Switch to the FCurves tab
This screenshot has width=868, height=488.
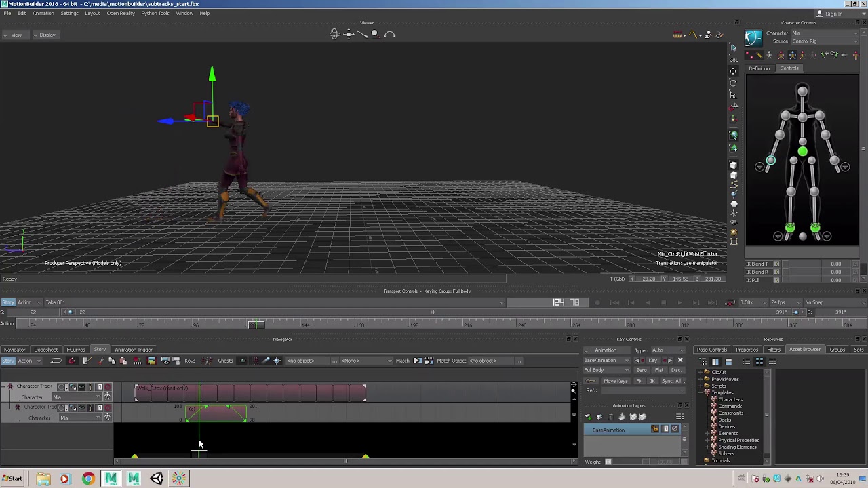pos(76,350)
